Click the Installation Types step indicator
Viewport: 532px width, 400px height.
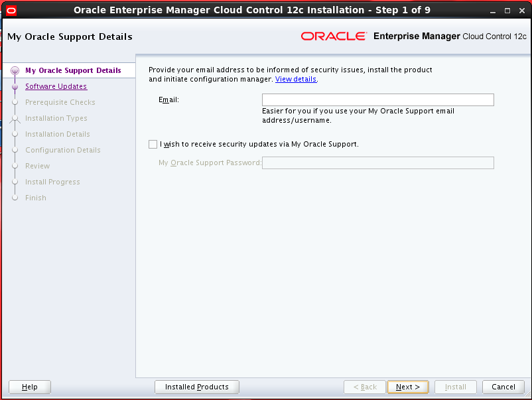click(15, 118)
